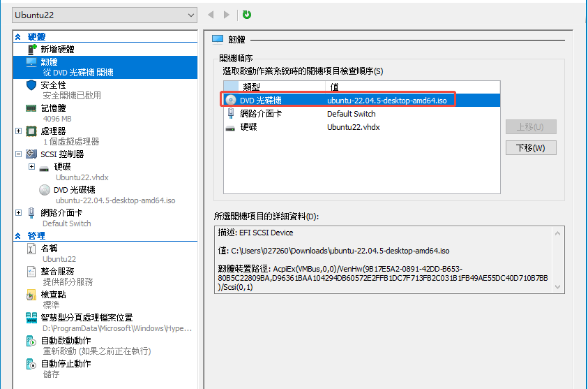Image resolution: width=588 pixels, height=389 pixels.
Task: Click the 重新啟動 (如果之前正在執行) text
Action: [97, 351]
